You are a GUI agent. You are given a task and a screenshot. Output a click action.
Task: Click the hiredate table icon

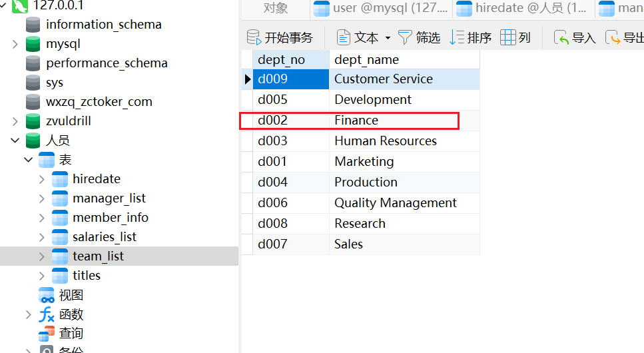(60, 179)
